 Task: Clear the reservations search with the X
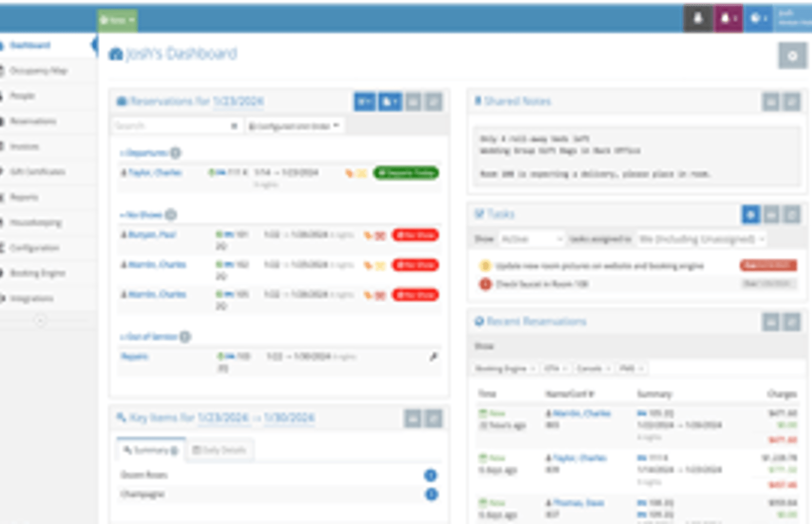pyautogui.click(x=234, y=126)
